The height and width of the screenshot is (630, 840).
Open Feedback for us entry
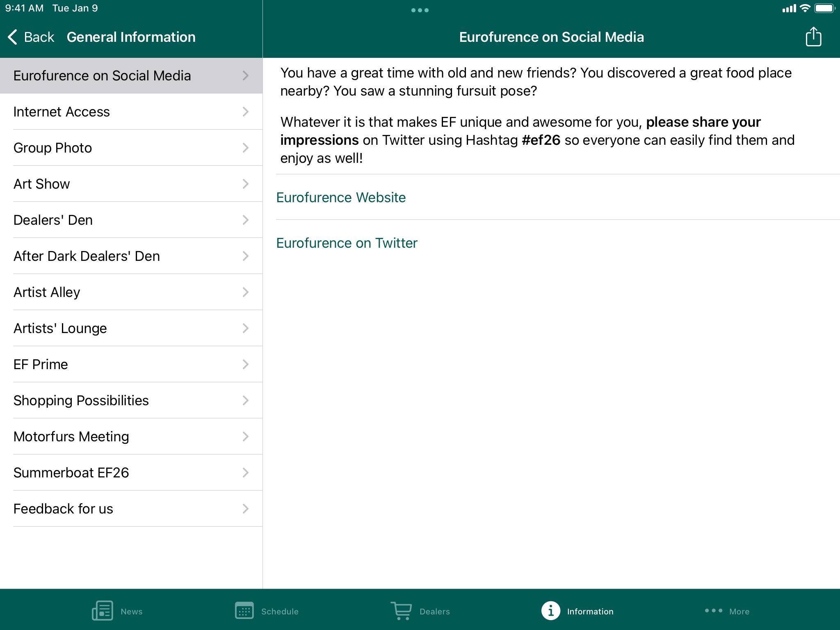(x=131, y=509)
